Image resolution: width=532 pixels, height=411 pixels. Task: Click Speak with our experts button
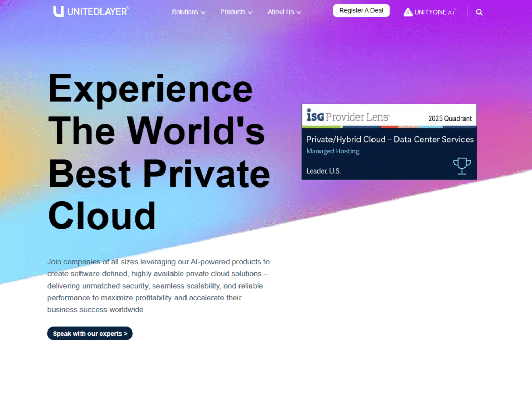click(x=90, y=334)
